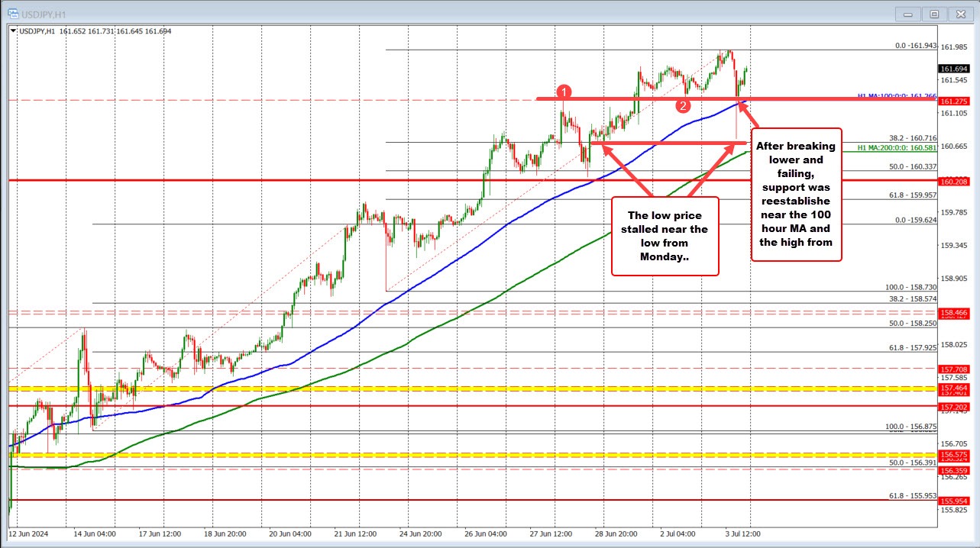The width and height of the screenshot is (980, 548).
Task: Click the price scale value 155.825
Action: click(x=953, y=510)
